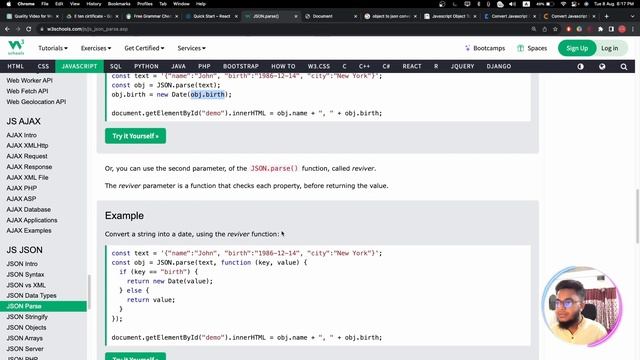Select CSS in the topic bar

(x=43, y=66)
